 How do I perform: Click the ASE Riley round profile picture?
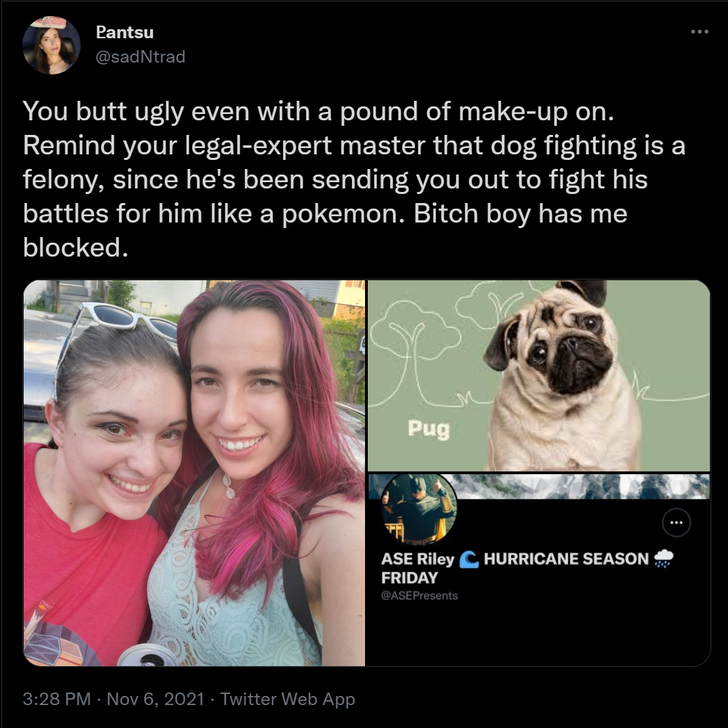coord(419,508)
